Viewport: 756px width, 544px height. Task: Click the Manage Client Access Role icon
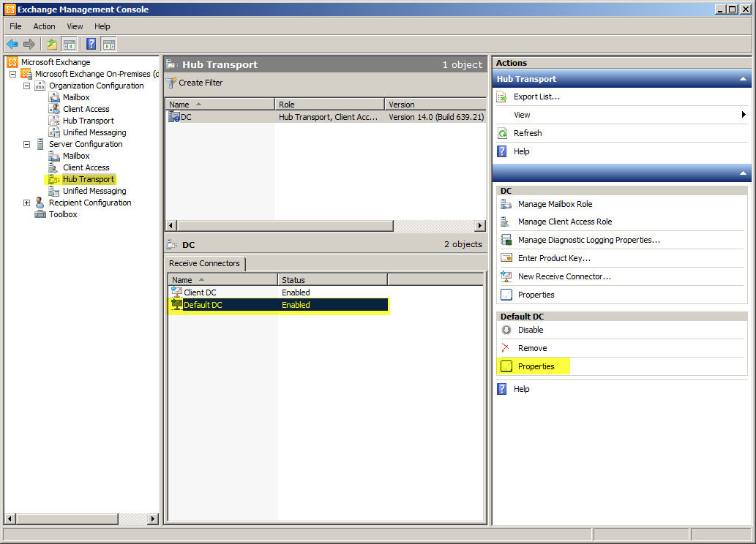505,222
